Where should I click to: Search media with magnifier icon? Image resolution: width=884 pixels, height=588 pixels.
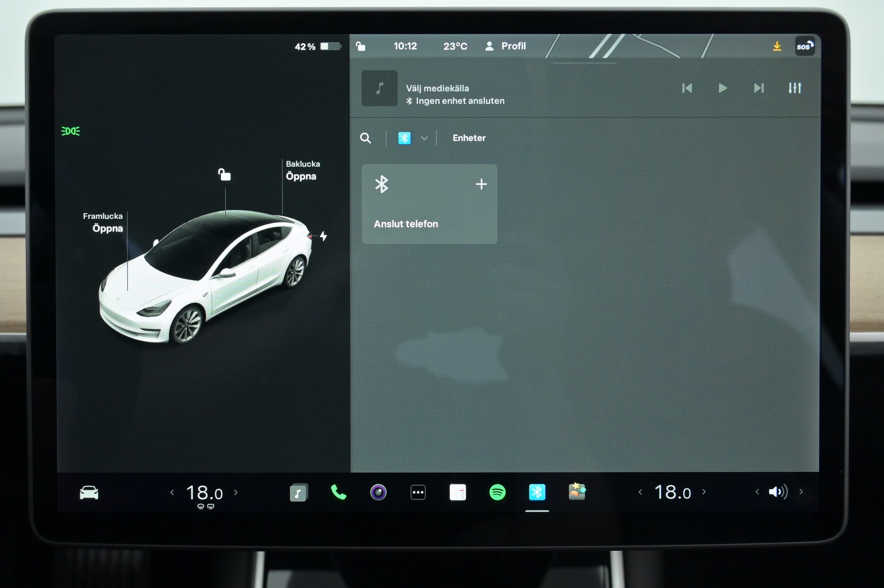365,138
